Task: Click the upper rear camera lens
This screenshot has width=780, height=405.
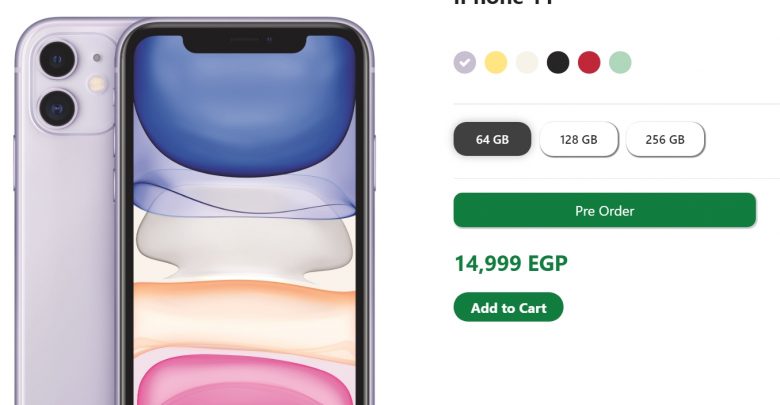Action: [57, 60]
